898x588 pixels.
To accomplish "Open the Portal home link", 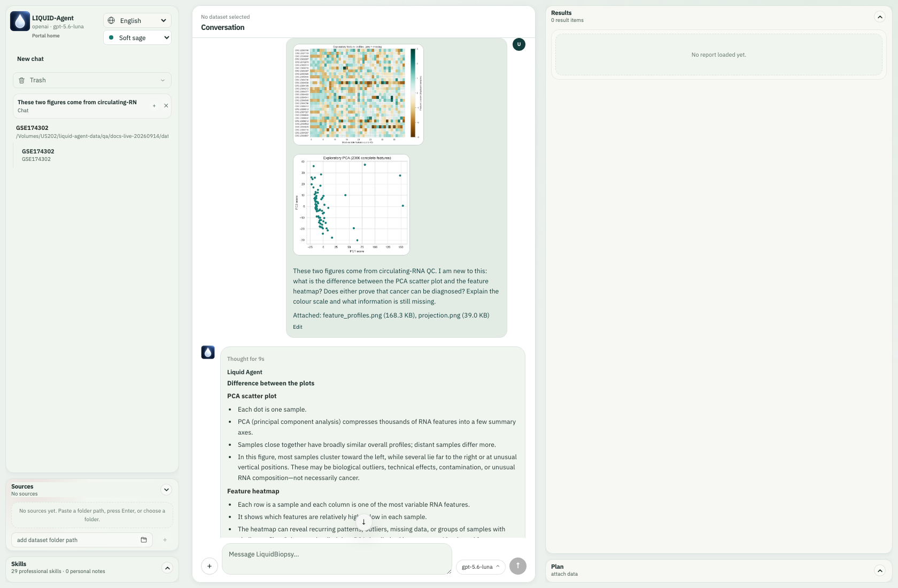I will (x=46, y=36).
